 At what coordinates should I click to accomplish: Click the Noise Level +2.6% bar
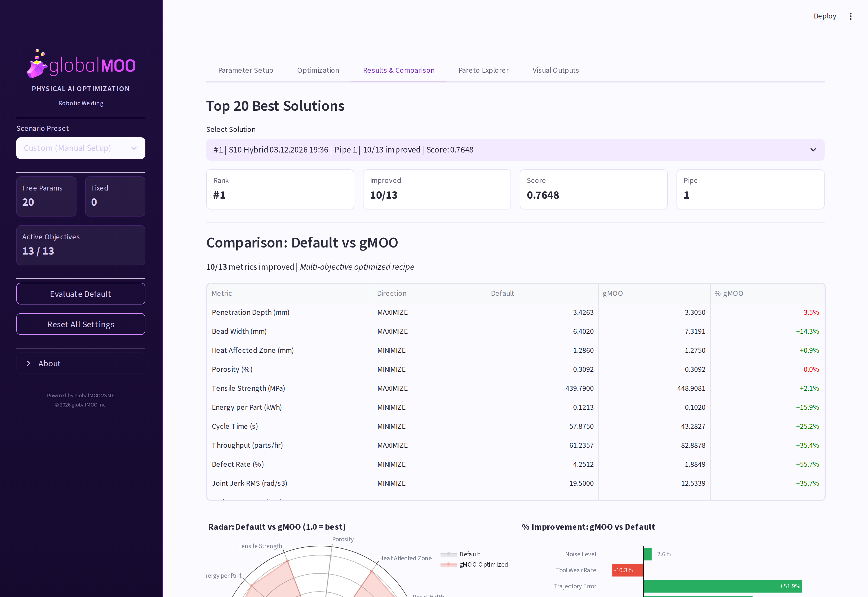[x=647, y=554]
